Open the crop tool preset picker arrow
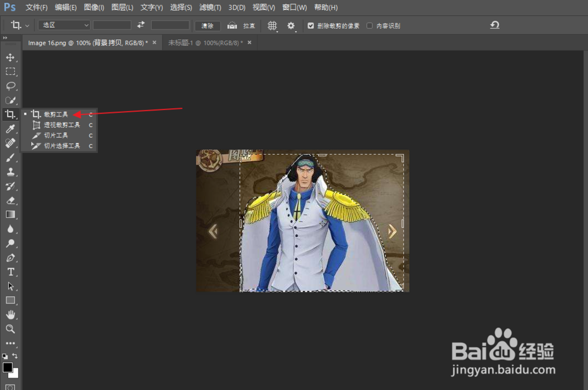Viewport: 588px width, 390px height. (x=27, y=25)
